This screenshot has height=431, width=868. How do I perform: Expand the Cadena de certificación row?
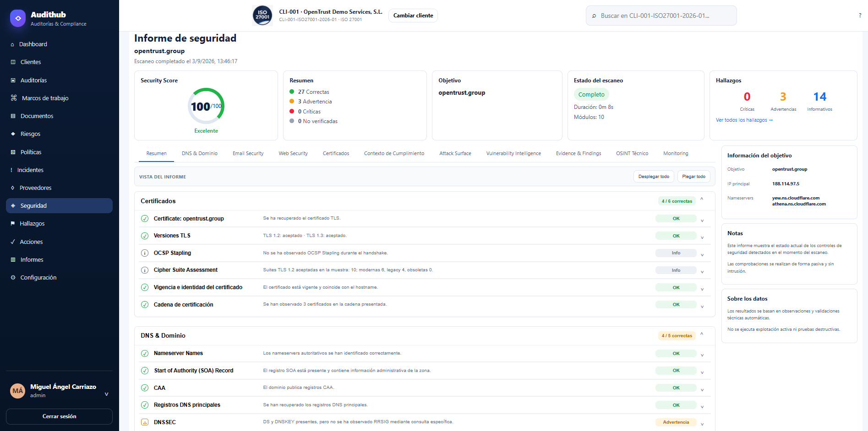(x=702, y=307)
